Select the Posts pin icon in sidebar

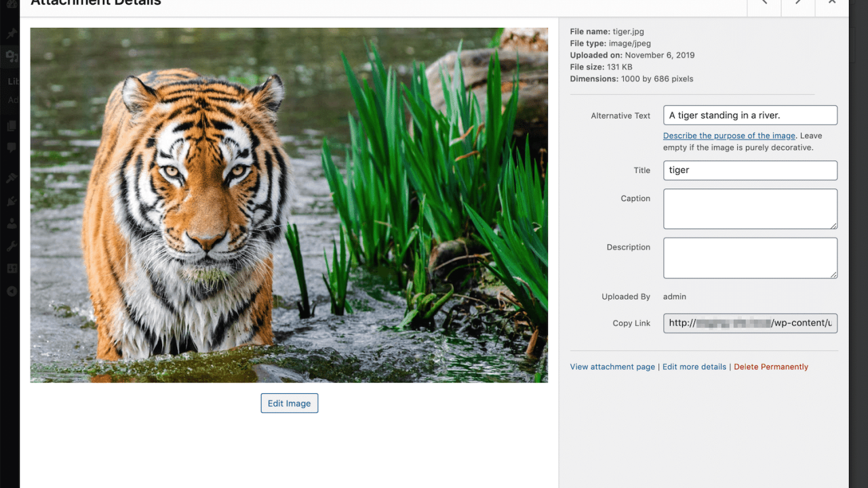[11, 33]
